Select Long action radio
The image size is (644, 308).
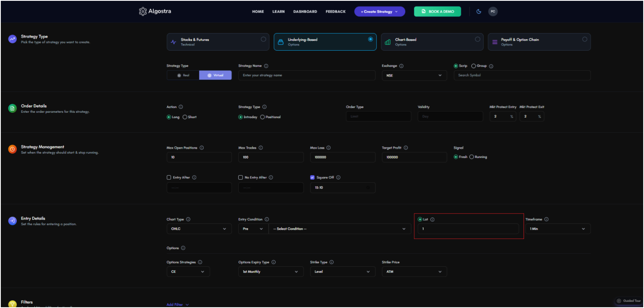click(x=169, y=117)
